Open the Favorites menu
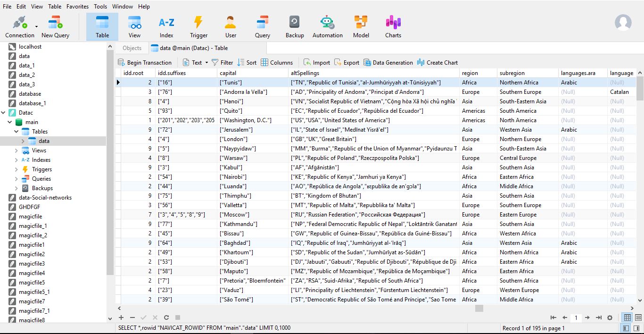This screenshot has width=644, height=334. pos(77,7)
